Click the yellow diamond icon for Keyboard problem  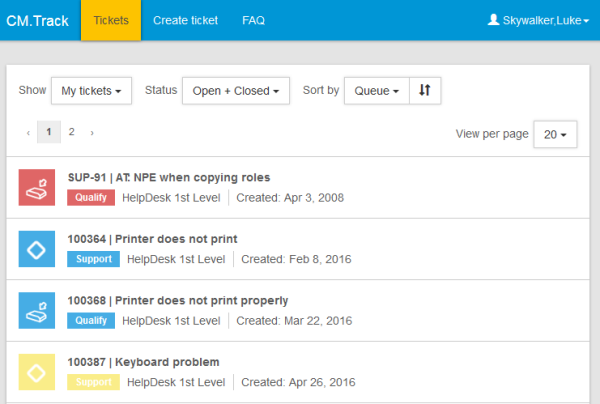37,372
